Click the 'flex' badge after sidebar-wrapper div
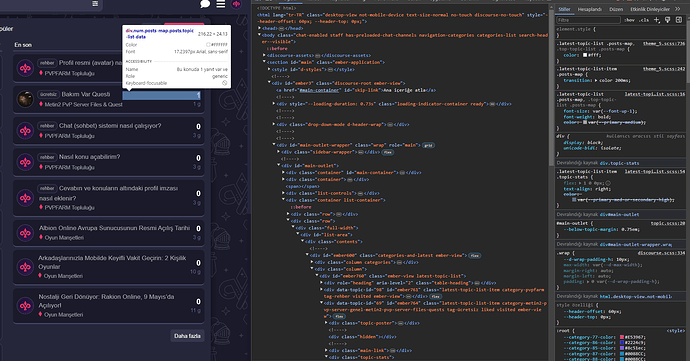The width and height of the screenshot is (690, 361). click(x=388, y=152)
